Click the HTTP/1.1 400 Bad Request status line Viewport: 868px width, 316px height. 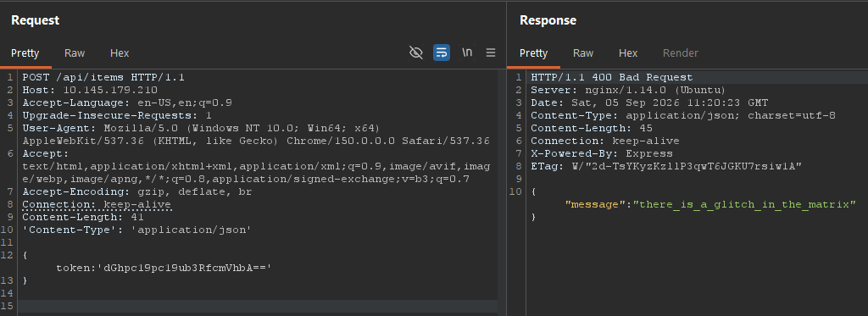tap(612, 77)
